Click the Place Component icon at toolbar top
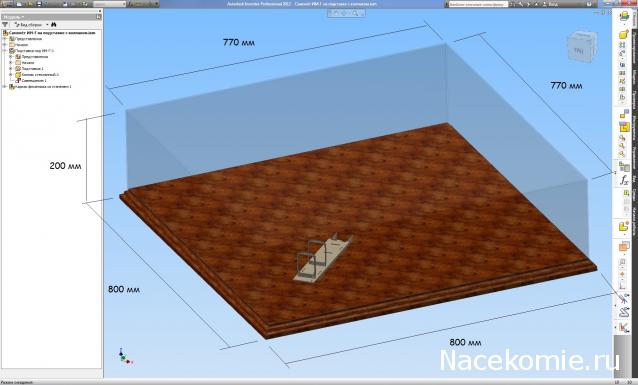The height and width of the screenshot is (385, 638). click(x=624, y=17)
